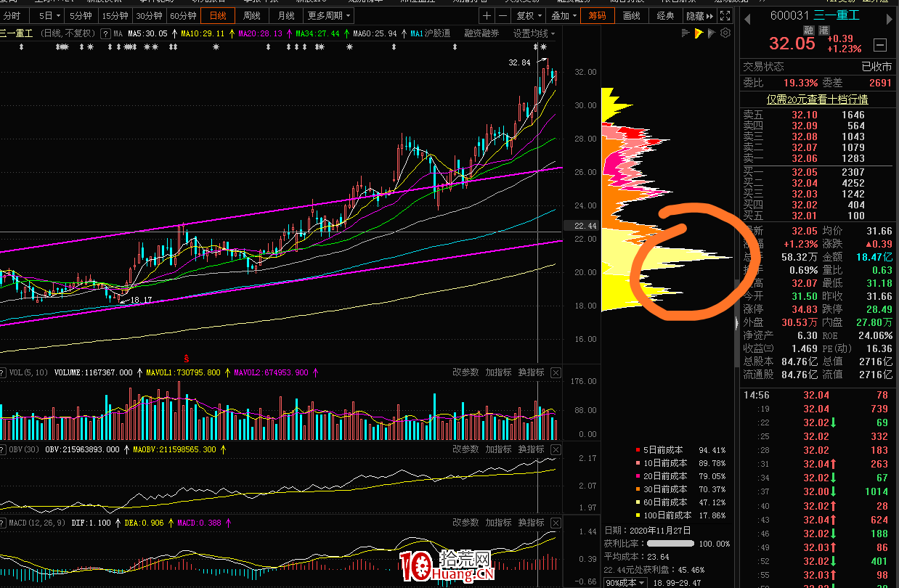The height and width of the screenshot is (588, 899).
Task: Click the red S marker on chart
Action: coord(187,358)
